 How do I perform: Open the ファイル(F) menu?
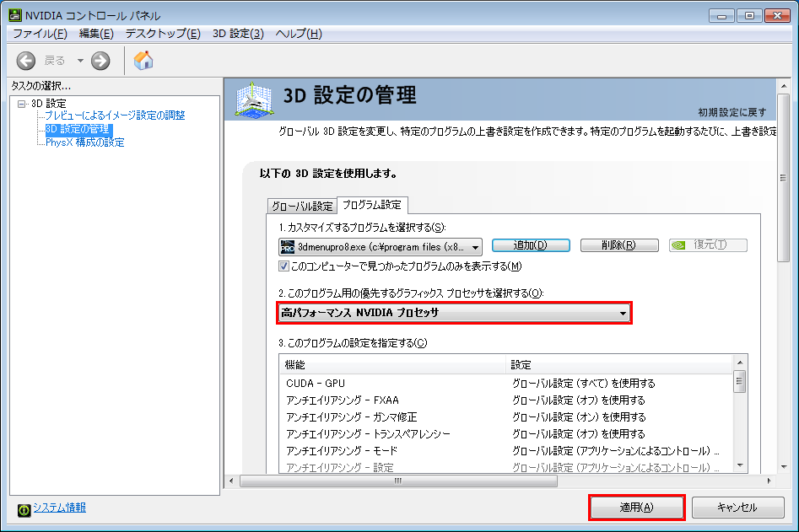[x=40, y=34]
